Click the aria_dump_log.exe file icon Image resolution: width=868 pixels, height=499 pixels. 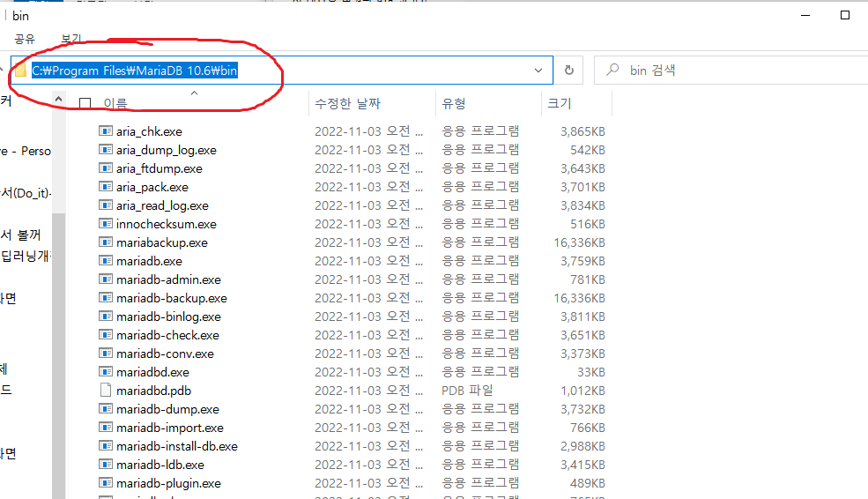pyautogui.click(x=106, y=150)
